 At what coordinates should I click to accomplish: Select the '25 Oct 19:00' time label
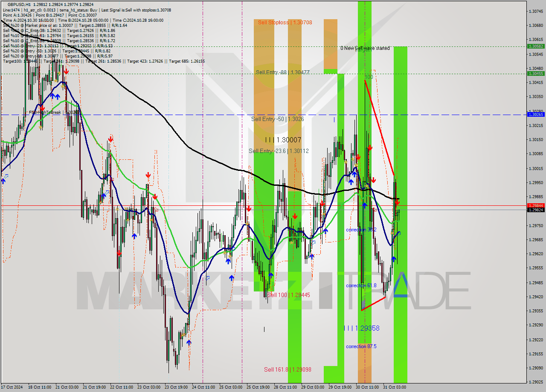coord(258,387)
